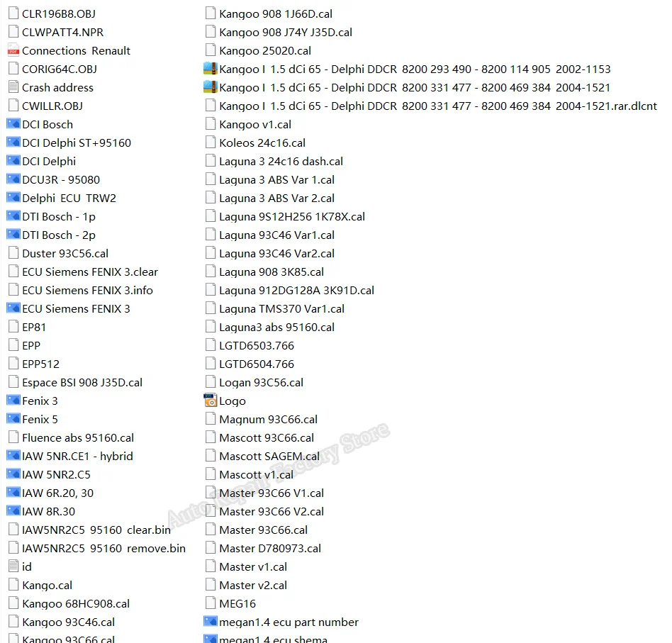Click the DCI Delphi image file icon
The height and width of the screenshot is (643, 672).
13,161
